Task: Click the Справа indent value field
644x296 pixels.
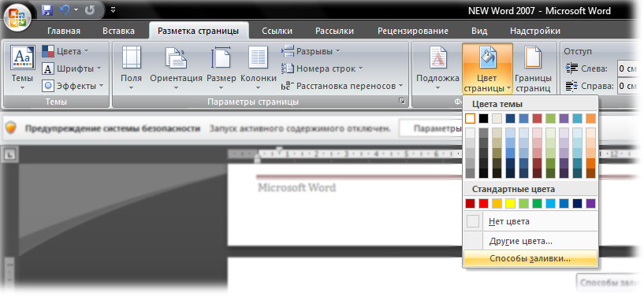Action: (628, 86)
